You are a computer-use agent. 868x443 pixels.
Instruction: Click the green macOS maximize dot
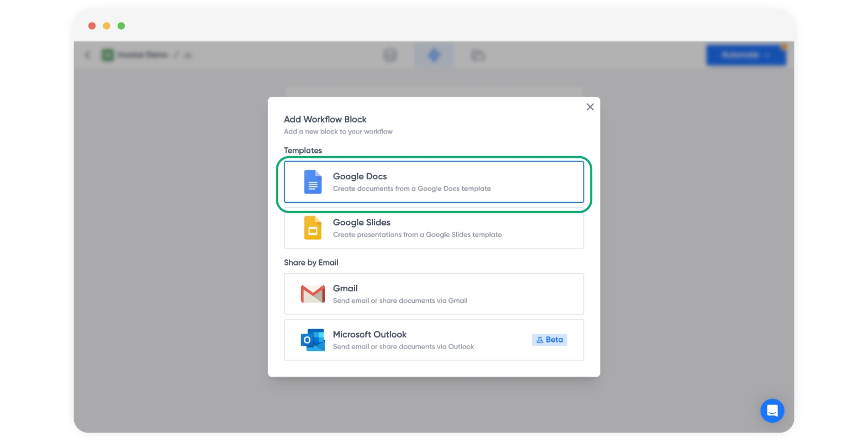point(121,26)
